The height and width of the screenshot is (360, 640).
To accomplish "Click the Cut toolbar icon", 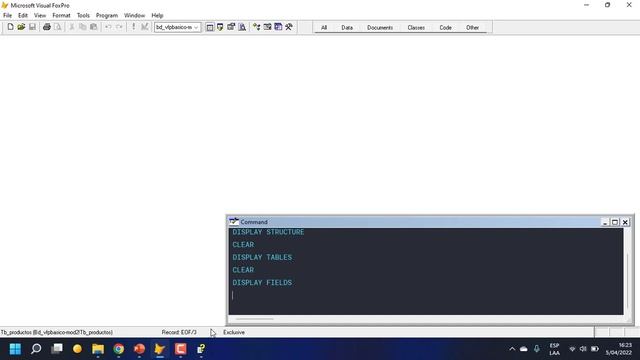I will click(x=71, y=27).
